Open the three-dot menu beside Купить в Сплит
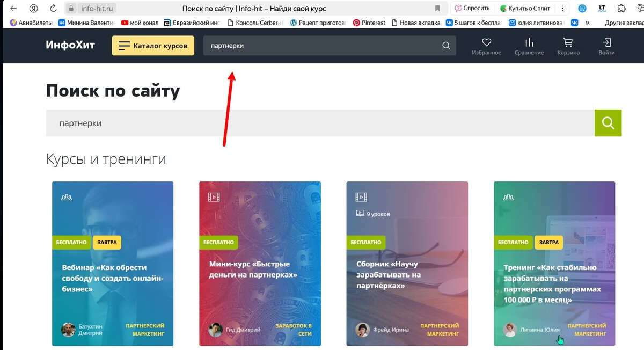Viewport: 644px width, 350px height. pos(561,9)
